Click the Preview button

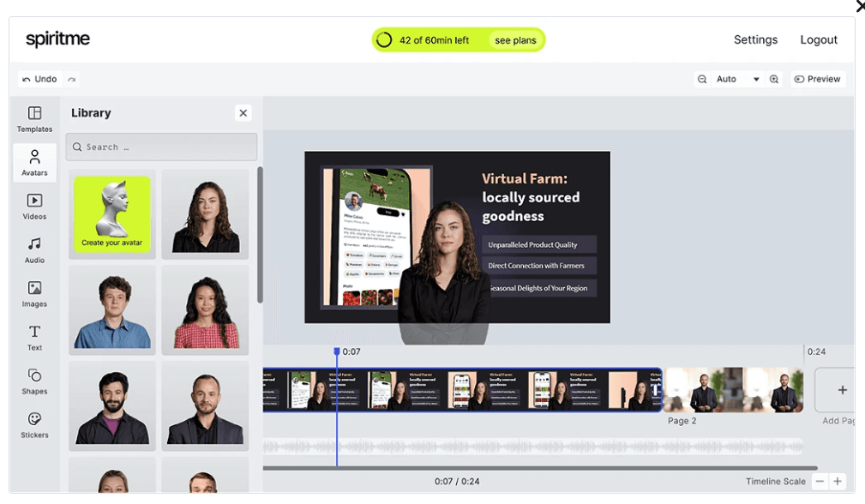click(x=818, y=79)
